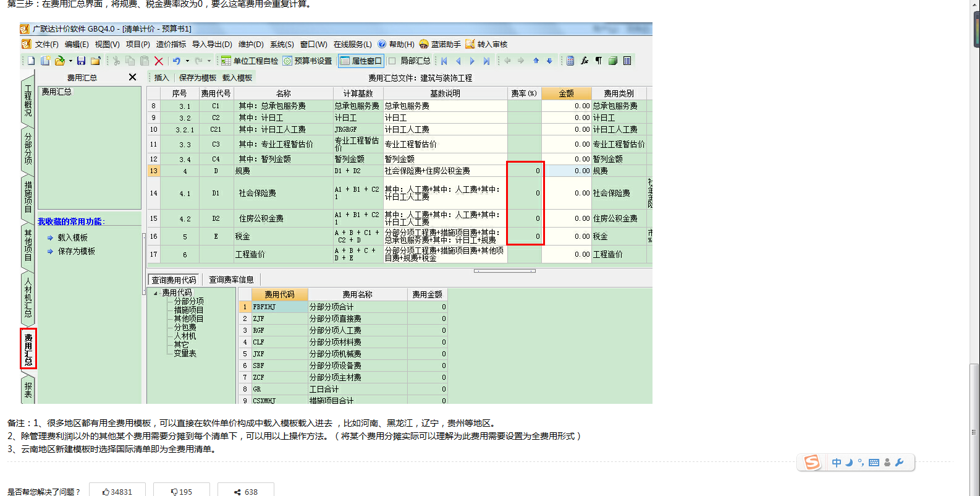Image resolution: width=980 pixels, height=496 pixels.
Task: Select the 人材机汇总 vertical side tab
Action: tap(28, 297)
